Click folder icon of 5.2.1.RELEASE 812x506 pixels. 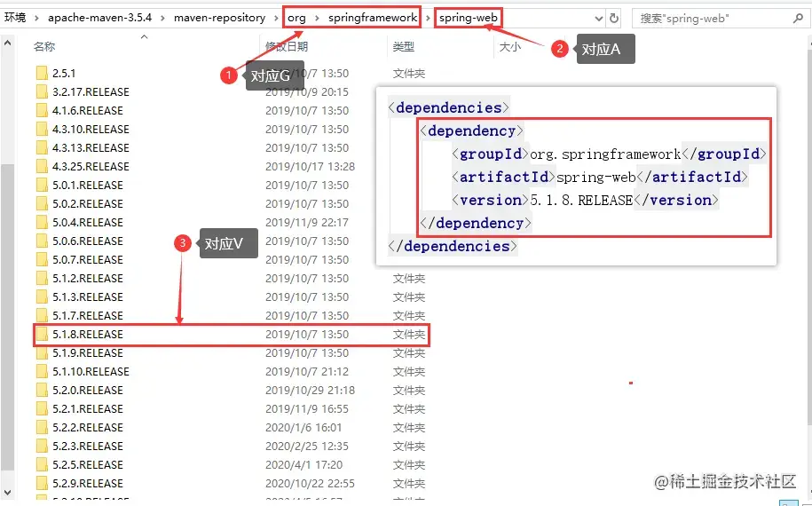[x=42, y=408]
